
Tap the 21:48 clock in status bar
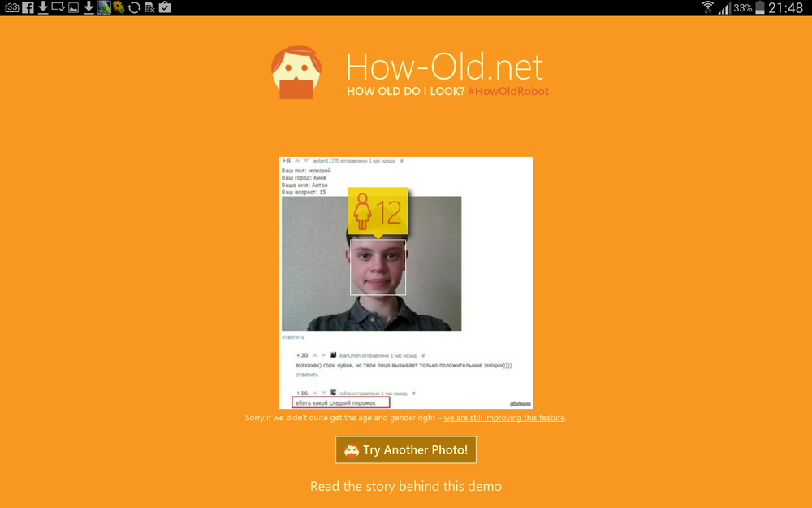(788, 8)
